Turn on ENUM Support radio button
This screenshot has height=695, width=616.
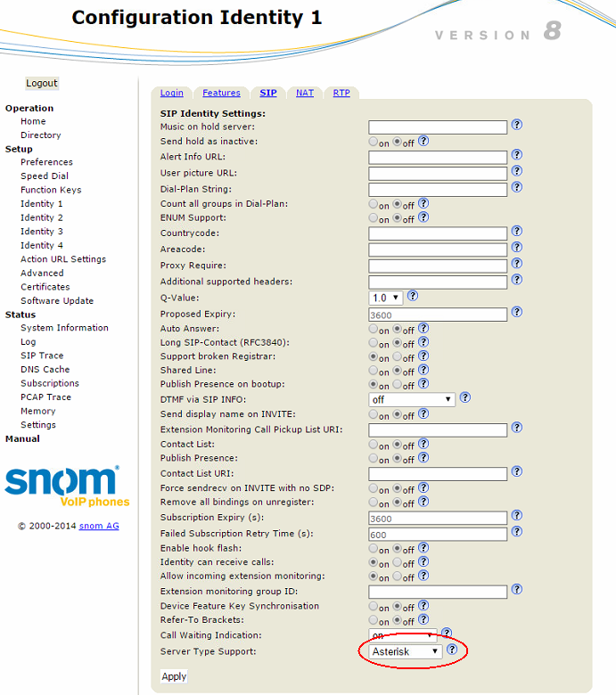pyautogui.click(x=374, y=217)
